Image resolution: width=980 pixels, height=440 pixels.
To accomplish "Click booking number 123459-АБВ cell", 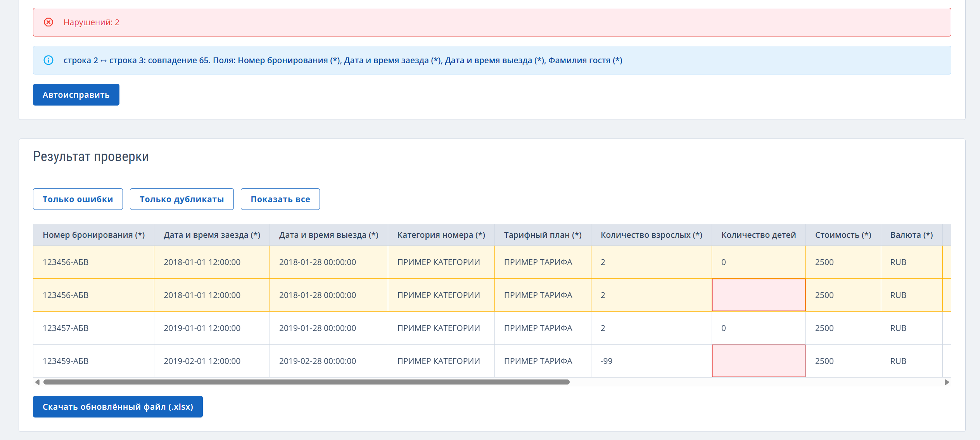I will click(x=93, y=361).
